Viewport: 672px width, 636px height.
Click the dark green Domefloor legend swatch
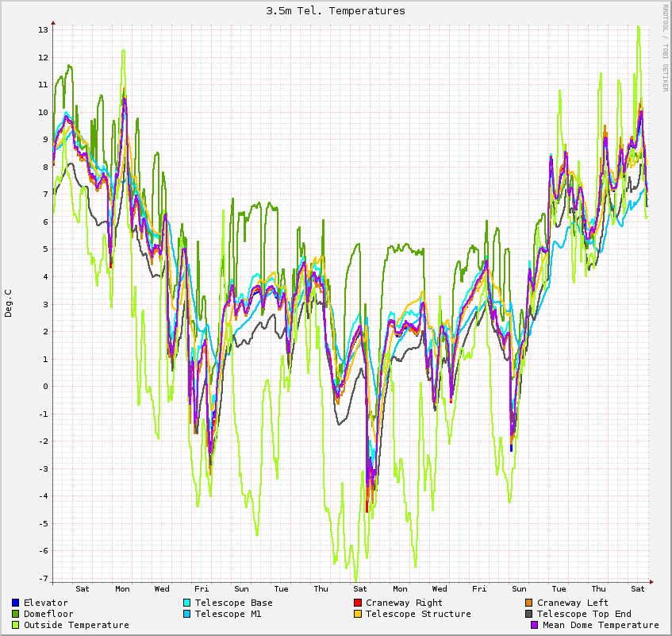(16, 614)
